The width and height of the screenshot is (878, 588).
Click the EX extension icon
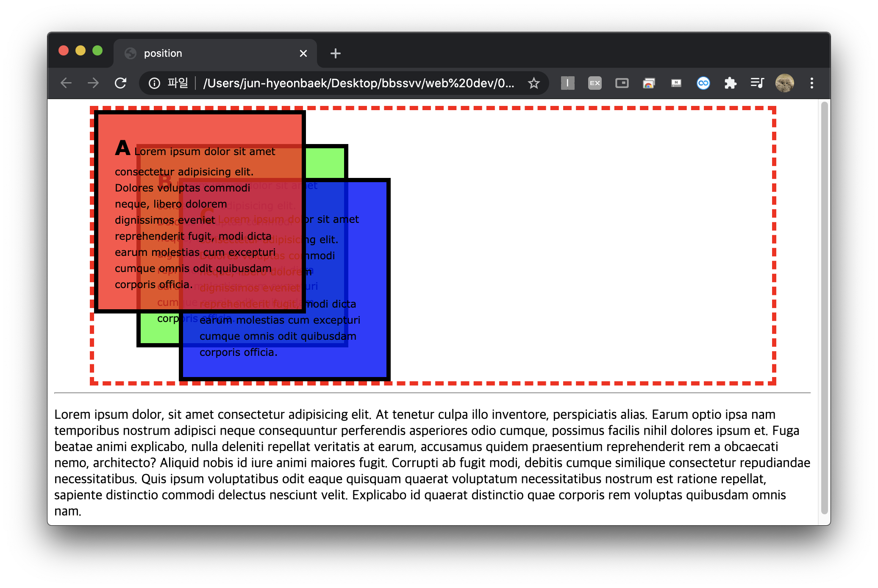point(595,83)
